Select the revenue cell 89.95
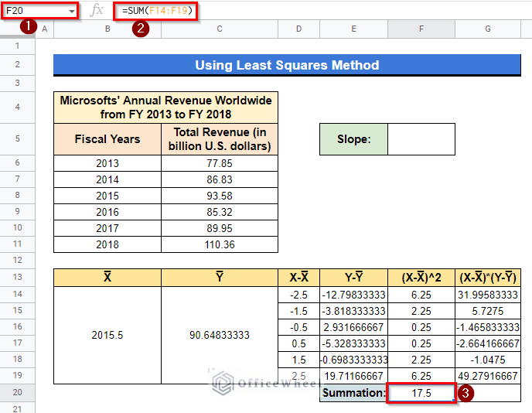 220,228
